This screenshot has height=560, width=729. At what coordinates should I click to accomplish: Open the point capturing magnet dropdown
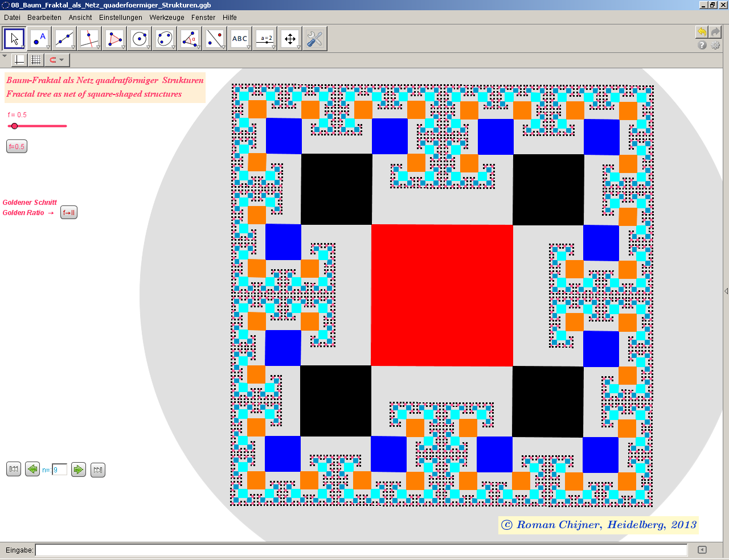click(x=56, y=60)
